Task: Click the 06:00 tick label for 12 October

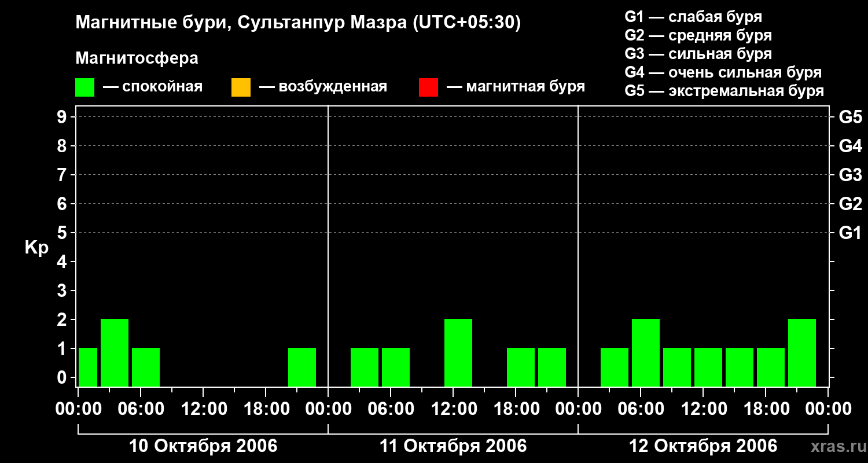Action: pos(641,409)
